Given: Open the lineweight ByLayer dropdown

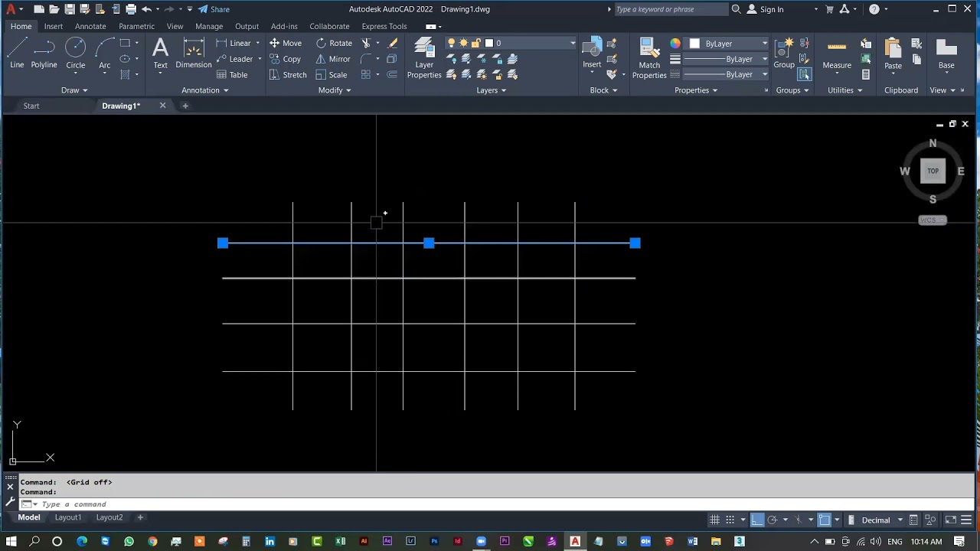Looking at the screenshot, I should [764, 59].
